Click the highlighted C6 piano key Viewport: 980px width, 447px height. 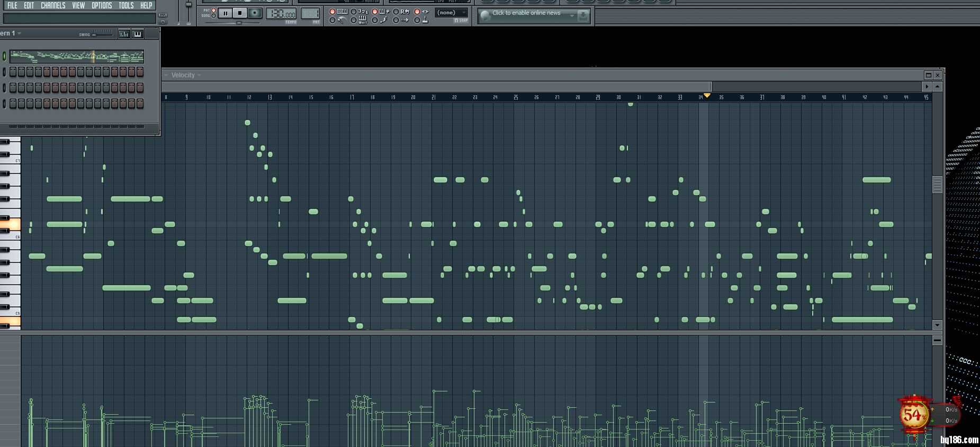click(x=10, y=224)
